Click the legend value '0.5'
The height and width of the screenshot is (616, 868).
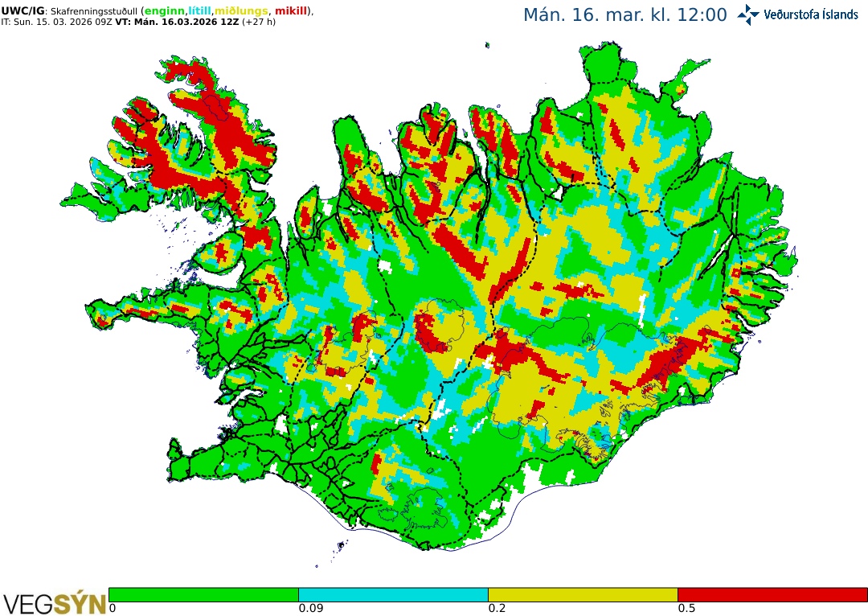(686, 608)
